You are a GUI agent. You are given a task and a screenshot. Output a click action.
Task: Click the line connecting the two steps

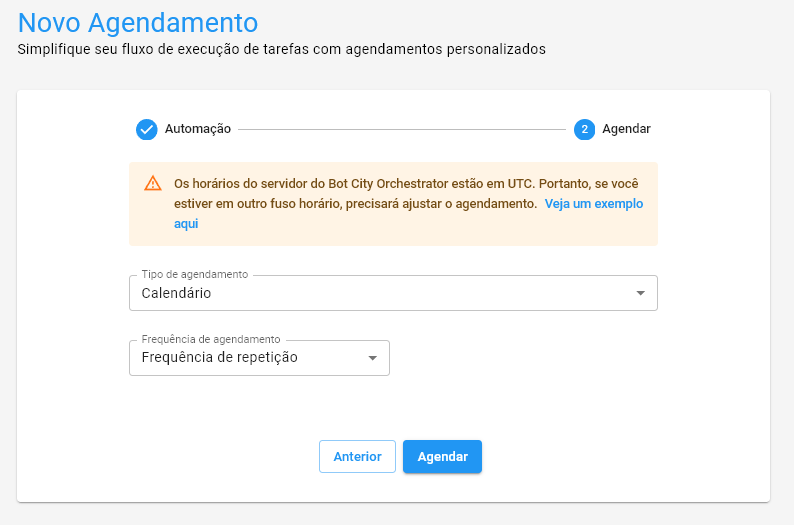pyautogui.click(x=402, y=129)
